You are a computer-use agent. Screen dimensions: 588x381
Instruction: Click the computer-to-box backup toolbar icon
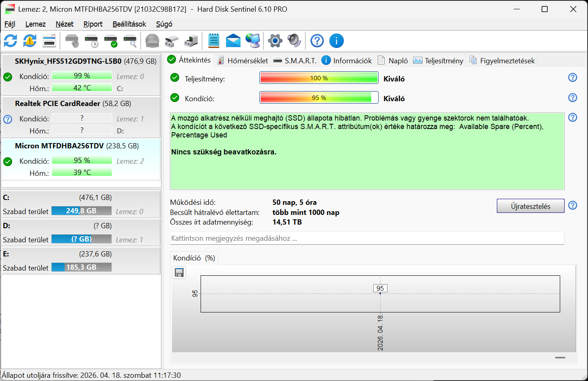191,41
